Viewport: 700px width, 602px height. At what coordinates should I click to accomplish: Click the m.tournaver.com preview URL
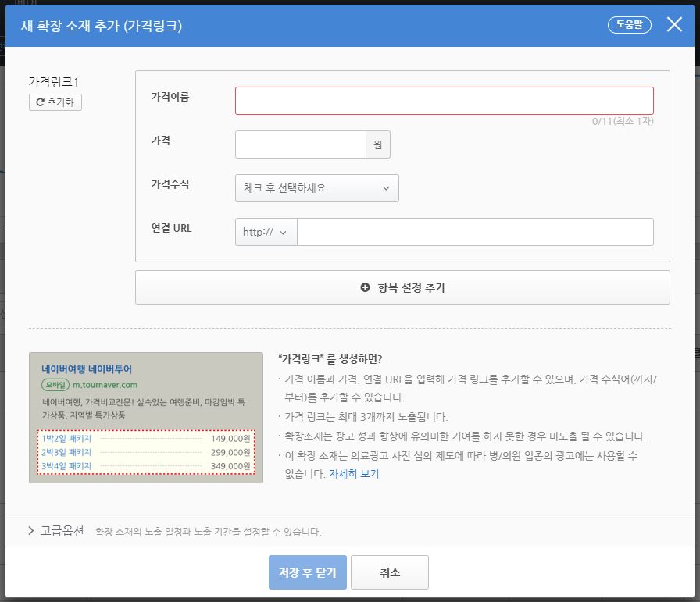point(105,385)
